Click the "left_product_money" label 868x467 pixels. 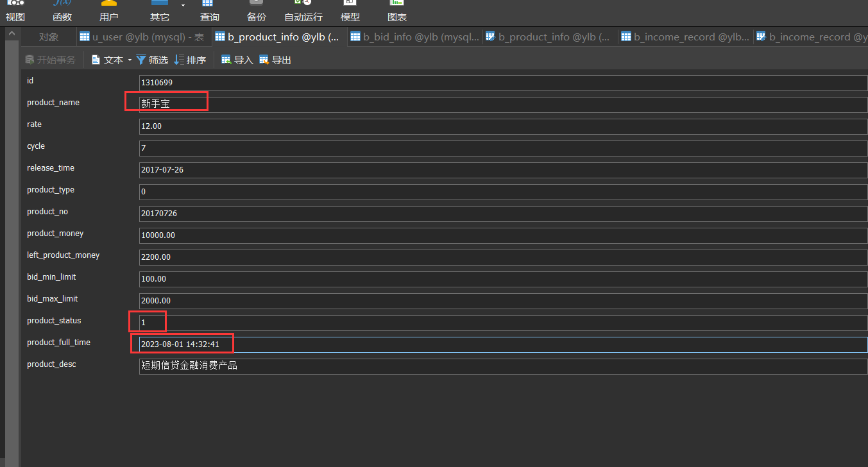tap(64, 255)
